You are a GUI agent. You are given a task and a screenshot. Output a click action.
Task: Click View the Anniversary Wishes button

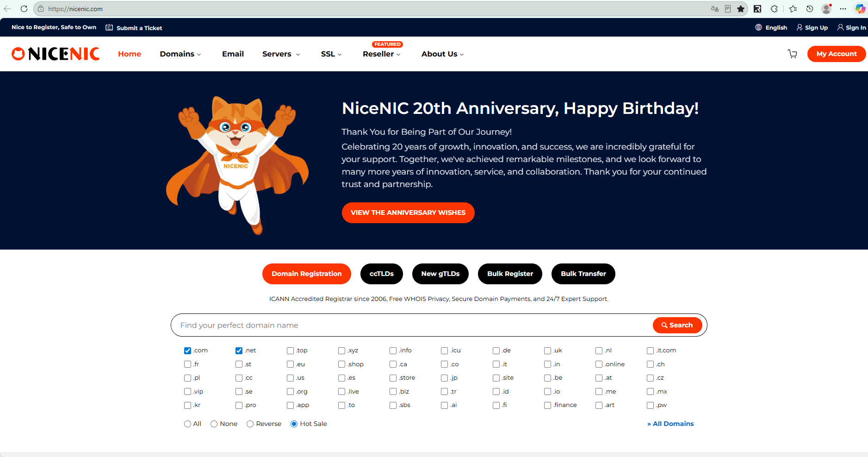408,213
